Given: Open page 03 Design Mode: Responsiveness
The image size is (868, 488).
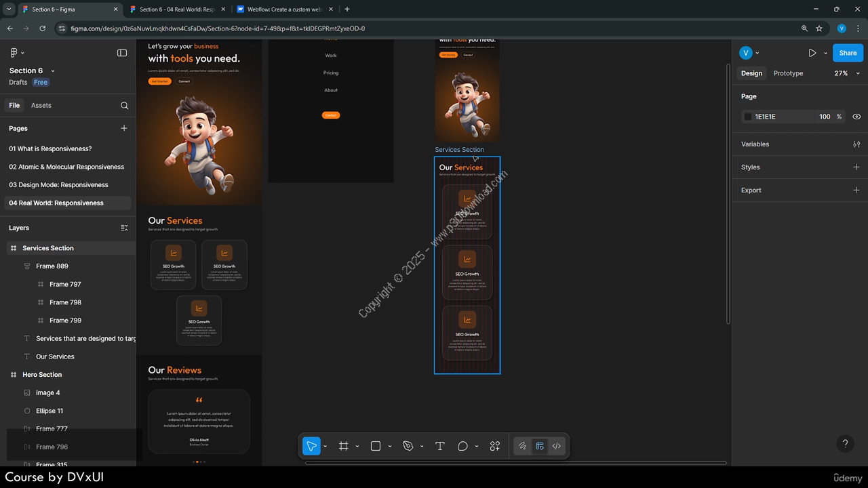Looking at the screenshot, I should 58,185.
